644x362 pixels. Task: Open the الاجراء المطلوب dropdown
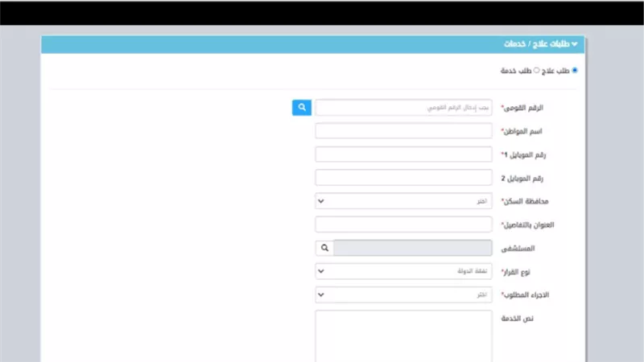pos(403,294)
